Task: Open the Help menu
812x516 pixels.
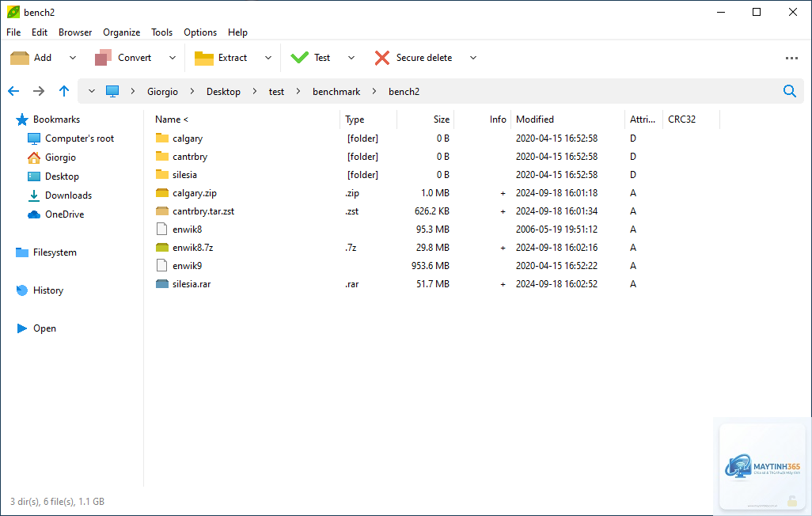Action: click(x=237, y=32)
